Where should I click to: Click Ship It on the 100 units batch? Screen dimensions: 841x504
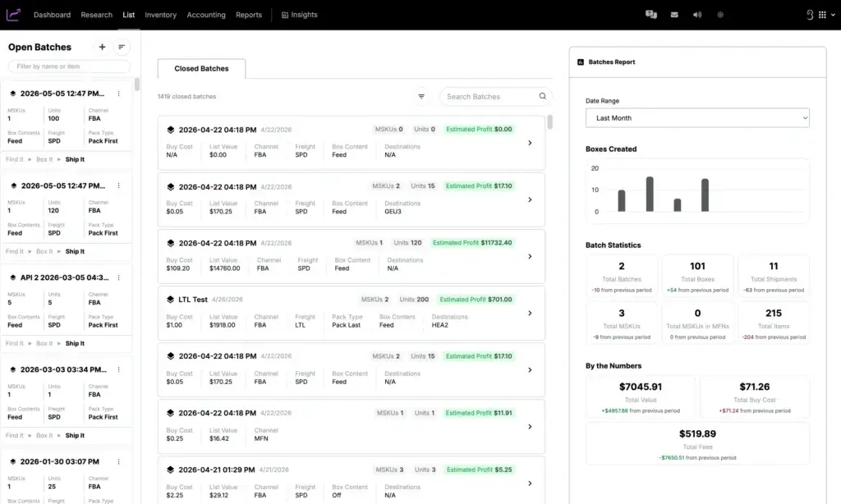click(75, 159)
